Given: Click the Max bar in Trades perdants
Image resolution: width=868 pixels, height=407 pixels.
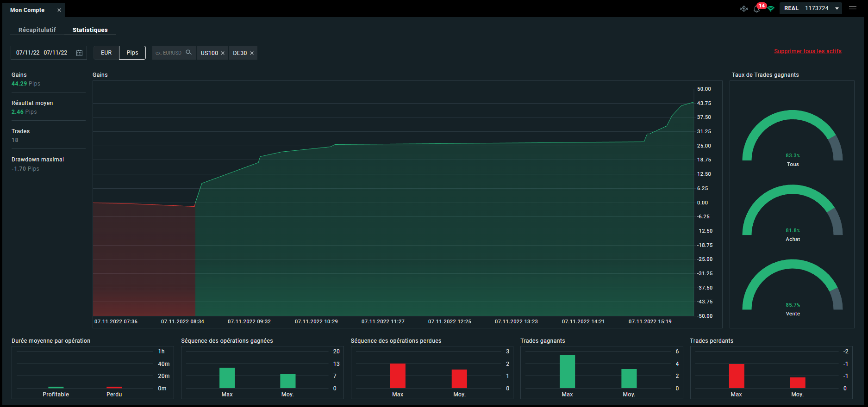Looking at the screenshot, I should 737,376.
